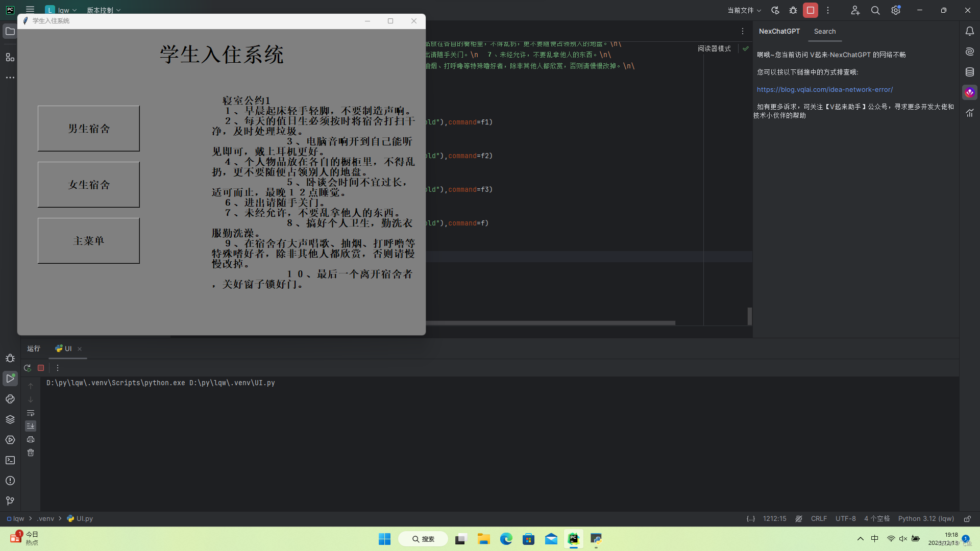This screenshot has height=551, width=980.
Task: Open the SciView chart icon
Action: (970, 113)
